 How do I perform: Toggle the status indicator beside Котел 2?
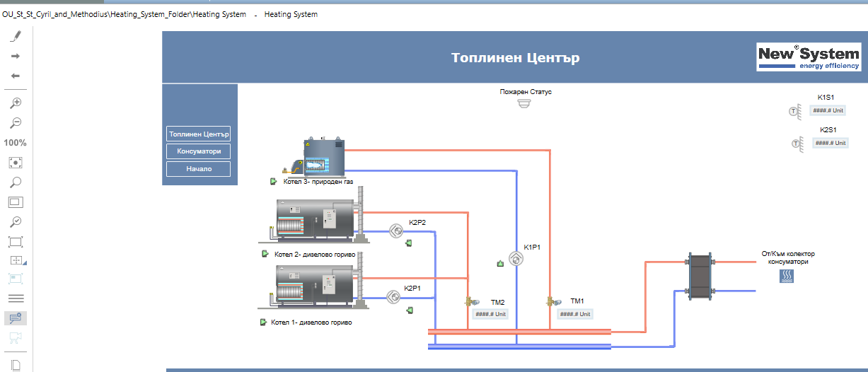(x=265, y=254)
